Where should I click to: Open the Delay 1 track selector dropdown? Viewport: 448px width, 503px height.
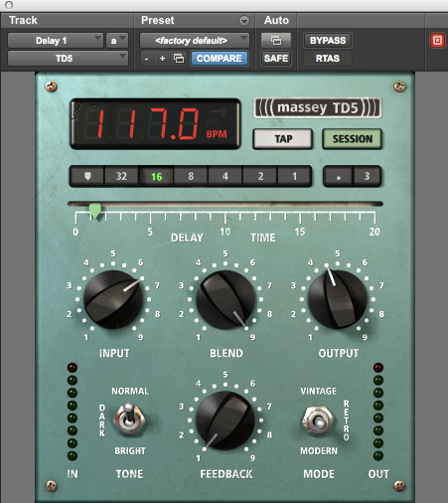tap(56, 41)
